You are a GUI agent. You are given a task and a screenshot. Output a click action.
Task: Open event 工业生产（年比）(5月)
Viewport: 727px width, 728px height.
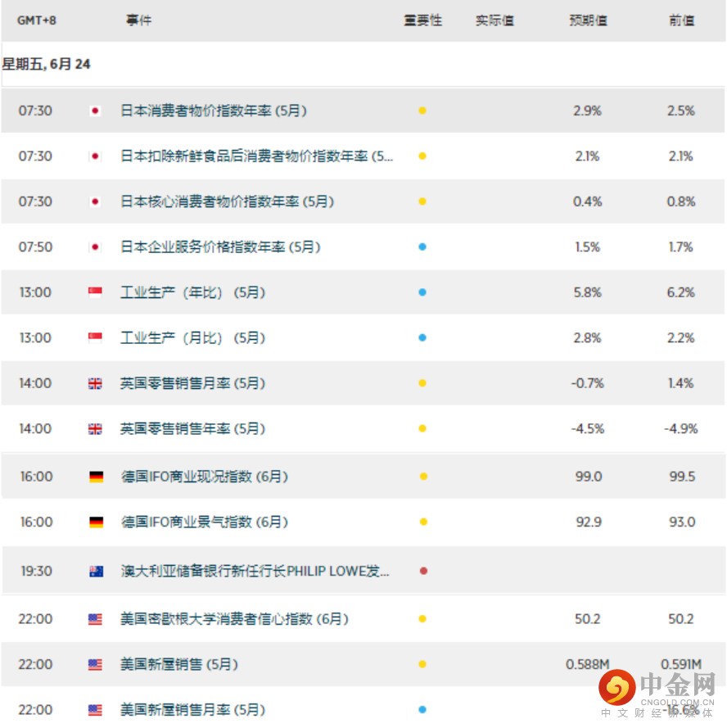(x=193, y=292)
